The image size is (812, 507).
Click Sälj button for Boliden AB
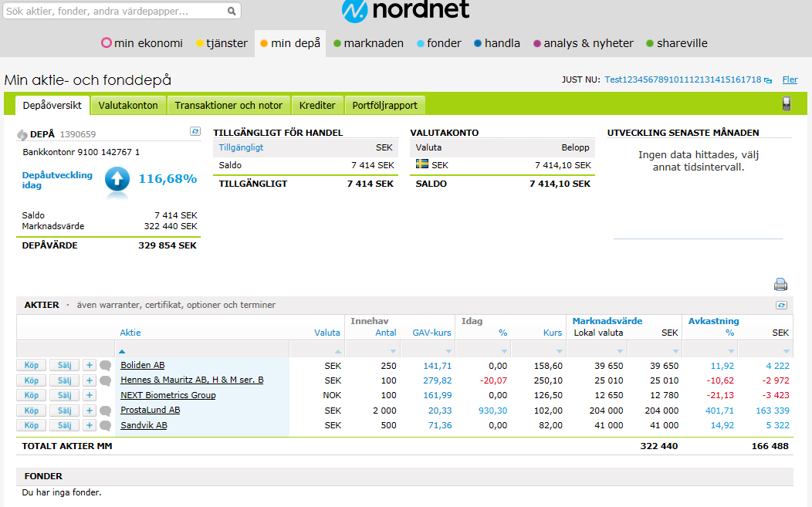pos(64,365)
